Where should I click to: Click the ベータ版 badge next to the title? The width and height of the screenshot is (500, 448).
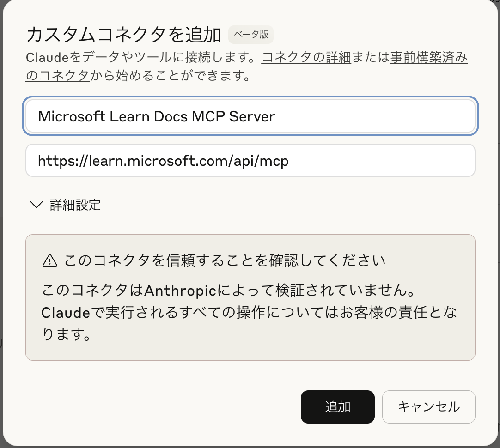pos(250,35)
